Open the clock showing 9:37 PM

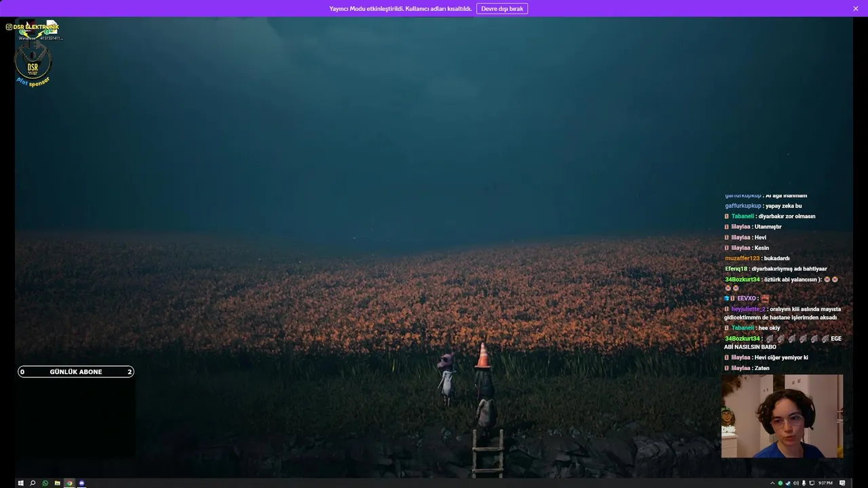[x=825, y=483]
